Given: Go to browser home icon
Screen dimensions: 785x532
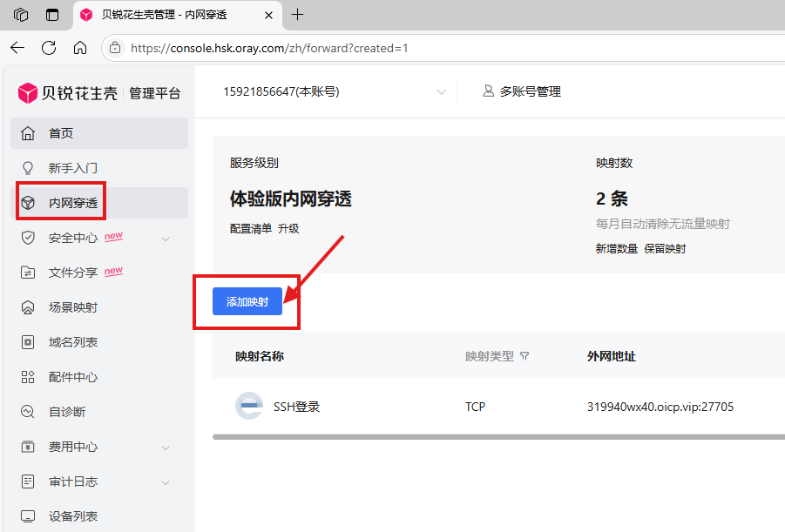Looking at the screenshot, I should click(x=80, y=48).
